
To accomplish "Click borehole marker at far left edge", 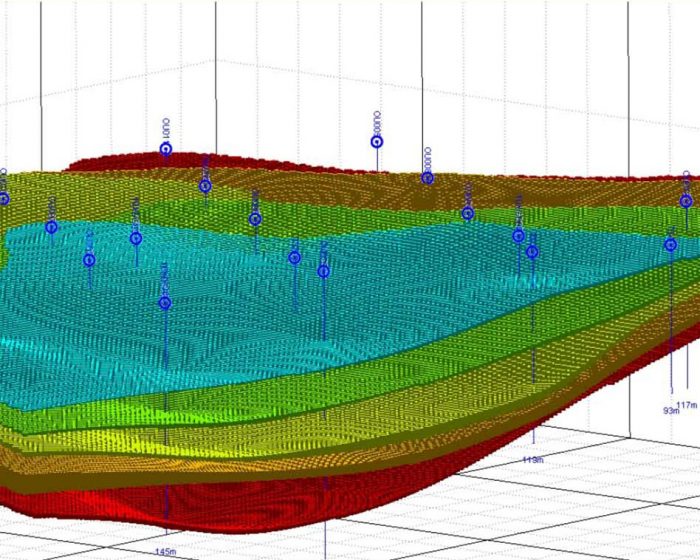I will tap(4, 199).
